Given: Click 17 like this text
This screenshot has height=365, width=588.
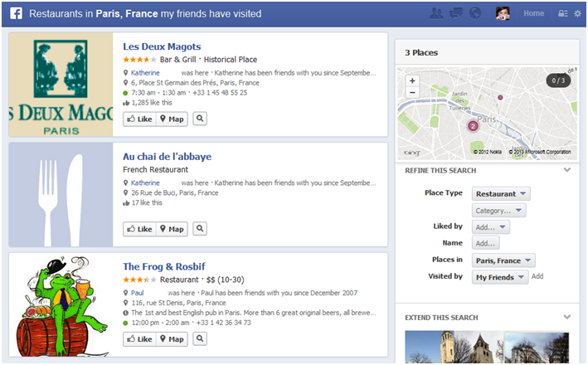Looking at the screenshot, I should 147,202.
